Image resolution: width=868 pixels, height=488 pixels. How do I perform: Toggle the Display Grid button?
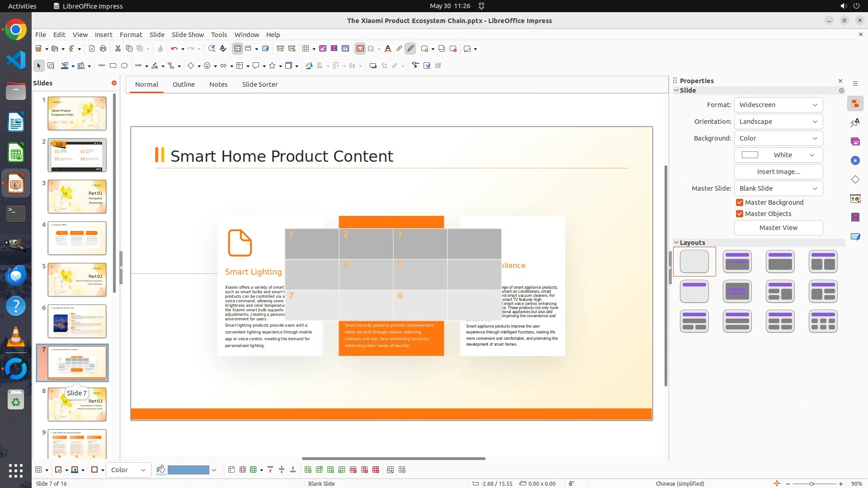tap(238, 49)
